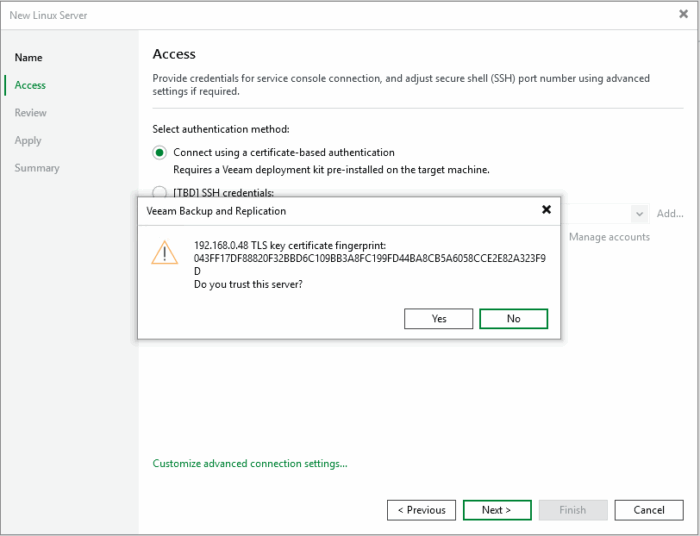Click the Add... credentials button
Image resolution: width=700 pixels, height=536 pixels.
tap(670, 214)
